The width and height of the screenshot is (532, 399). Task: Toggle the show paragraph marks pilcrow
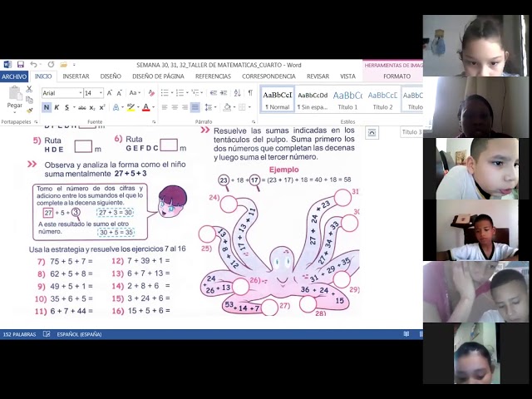(x=250, y=92)
